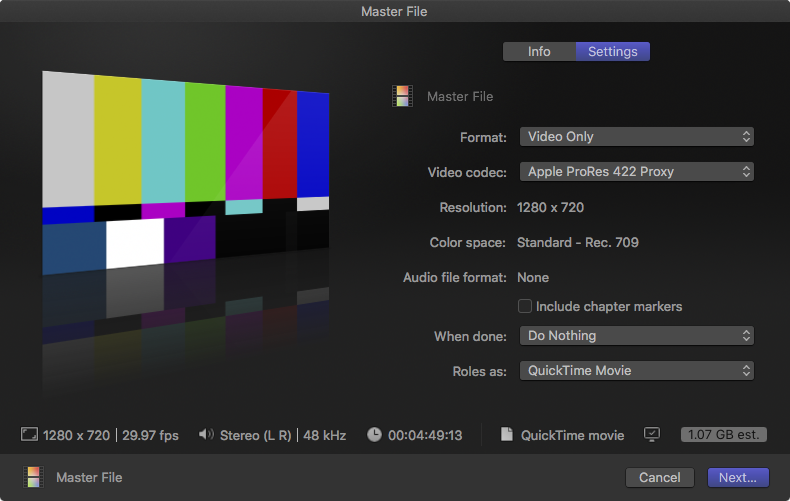
Task: Click the Master File title in window header
Action: coord(394,11)
